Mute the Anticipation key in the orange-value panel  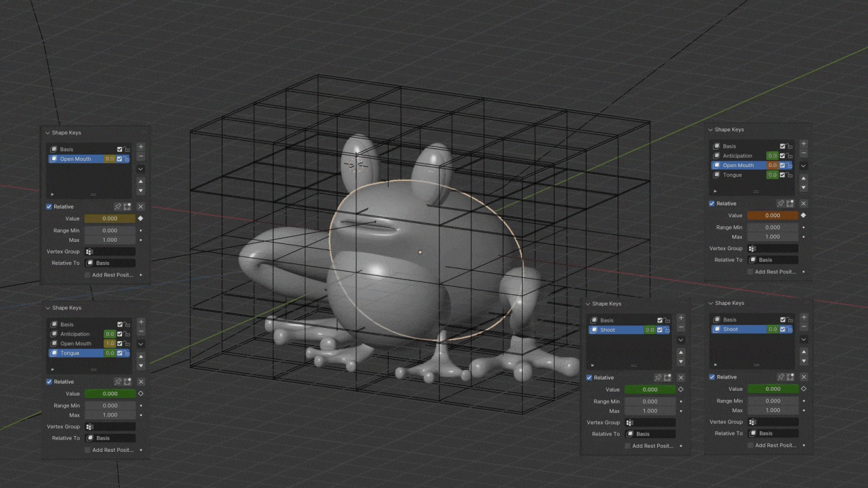[783, 156]
